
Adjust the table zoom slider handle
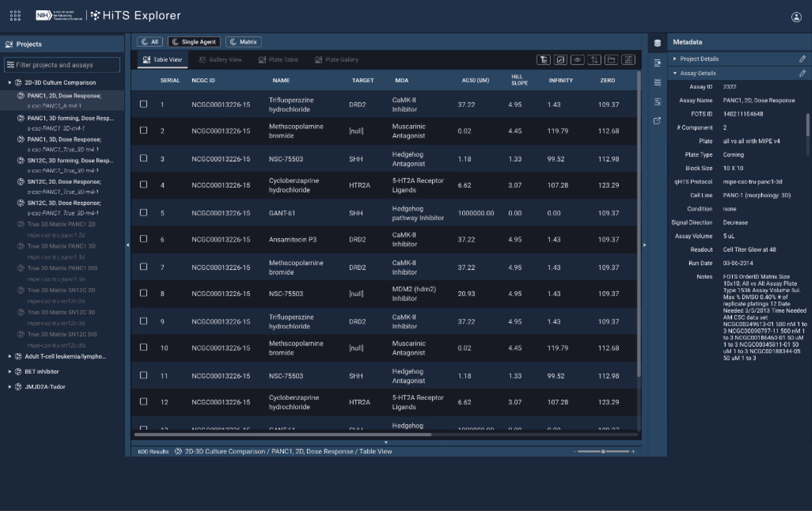pos(603,451)
